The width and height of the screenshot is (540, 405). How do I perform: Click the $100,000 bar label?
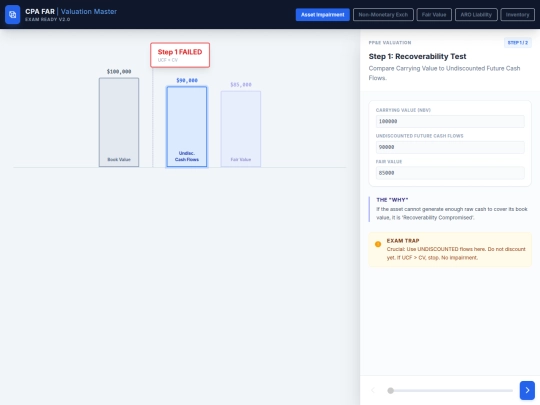[119, 72]
